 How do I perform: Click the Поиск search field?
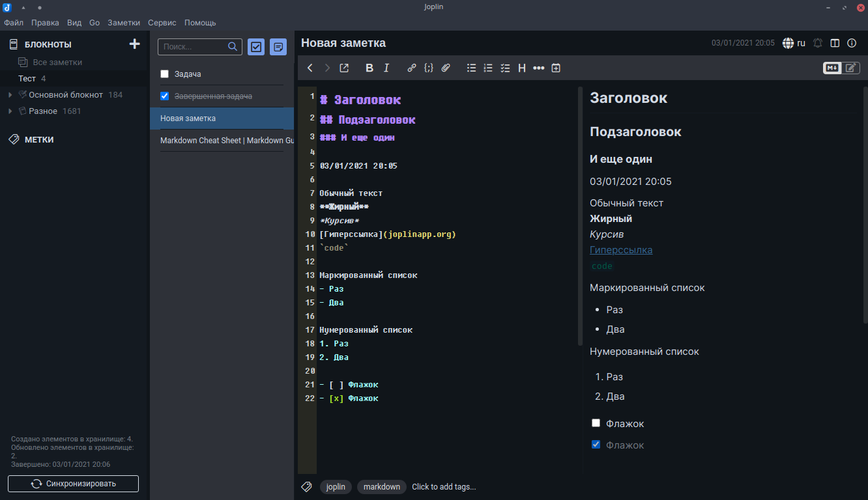coord(193,47)
